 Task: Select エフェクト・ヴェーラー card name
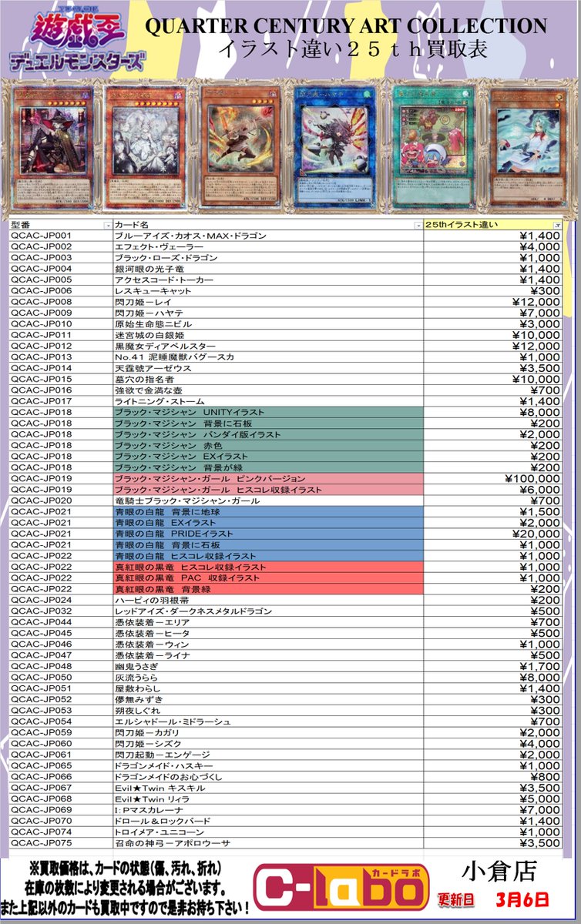click(160, 246)
